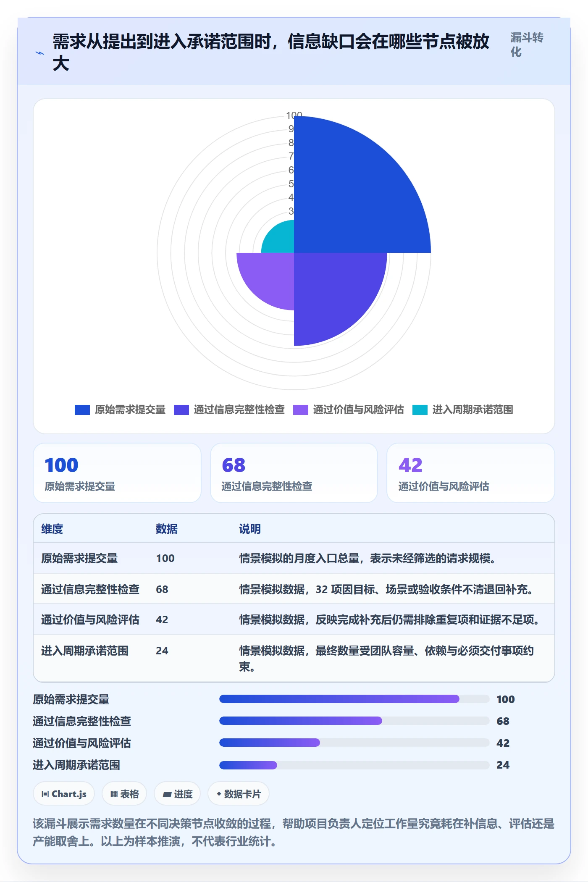This screenshot has height=882, width=588.
Task: Toggle the 原始需求提交量 legend swatch
Action: click(82, 409)
